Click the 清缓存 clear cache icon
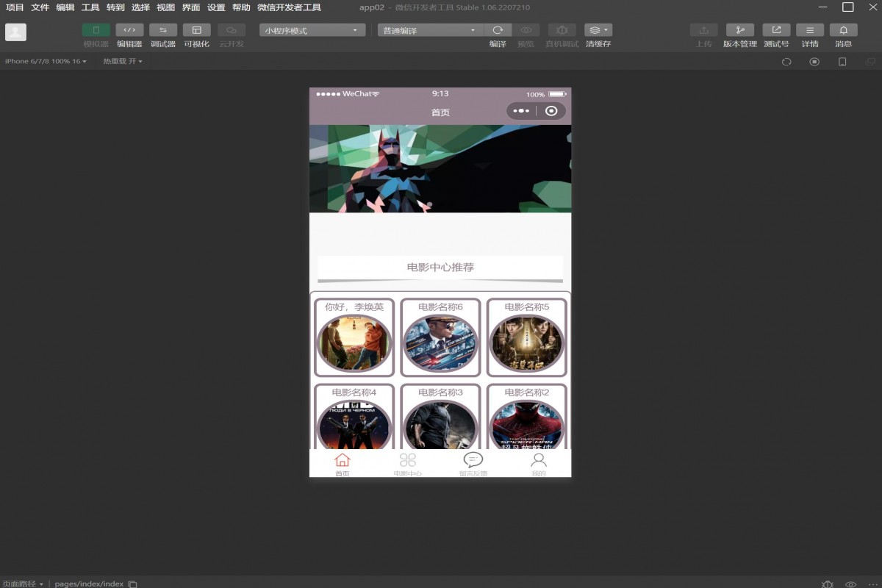Image resolution: width=882 pixels, height=588 pixels. [598, 30]
